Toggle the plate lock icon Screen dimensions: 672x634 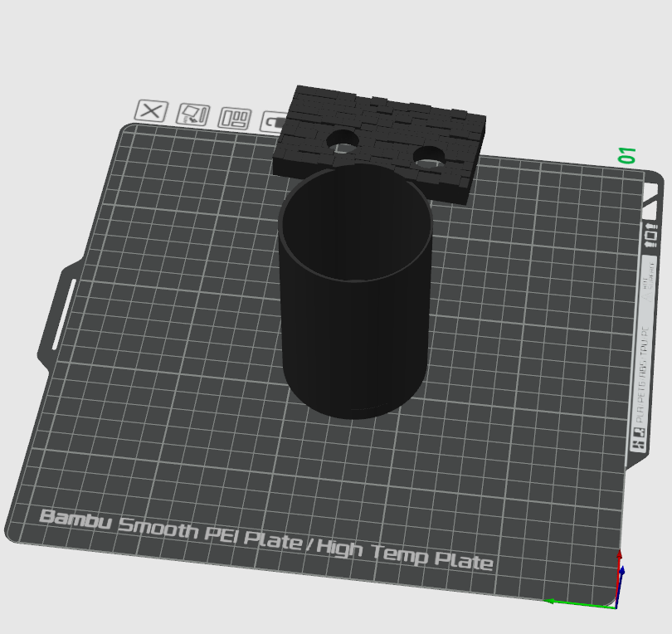point(274,122)
